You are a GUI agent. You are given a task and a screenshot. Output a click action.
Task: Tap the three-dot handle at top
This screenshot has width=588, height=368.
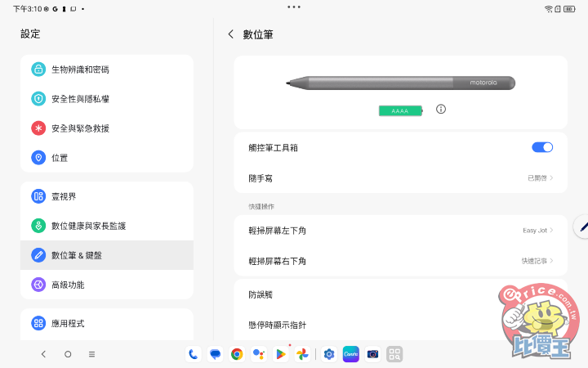294,7
